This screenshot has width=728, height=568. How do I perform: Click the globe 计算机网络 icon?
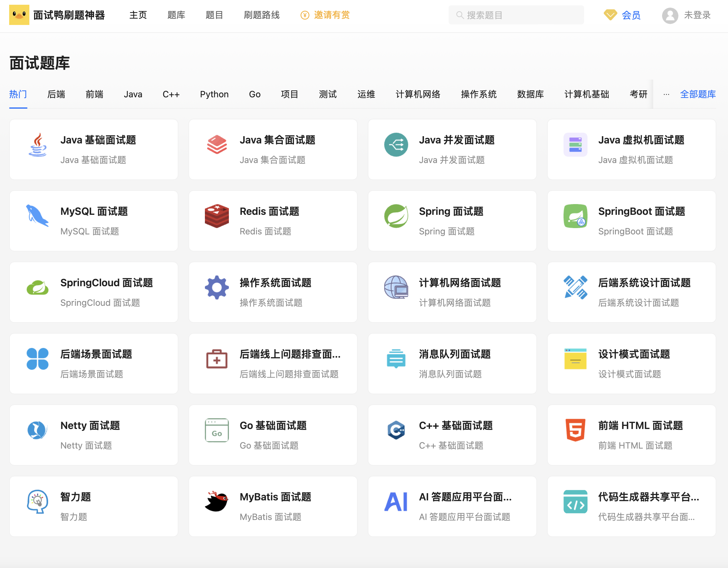(396, 287)
